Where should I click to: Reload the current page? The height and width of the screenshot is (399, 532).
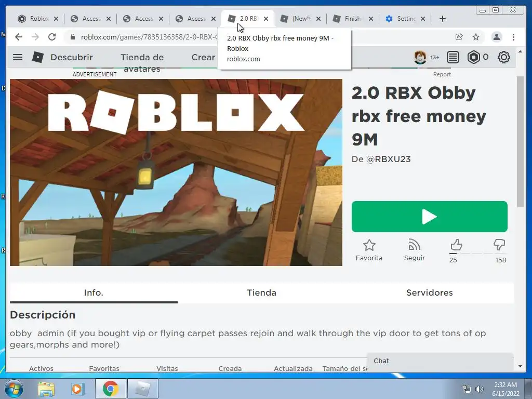(52, 37)
